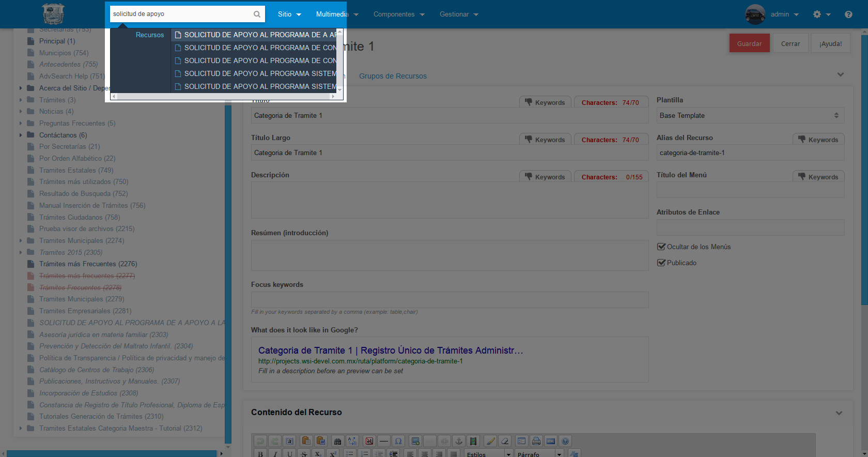Select Prueba visor de archivos (2215)
The height and width of the screenshot is (457, 868).
[87, 229]
